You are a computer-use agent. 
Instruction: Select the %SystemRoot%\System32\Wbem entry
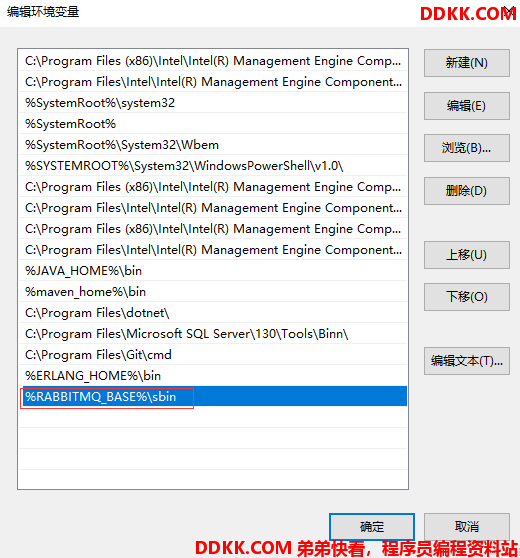pyautogui.click(x=213, y=144)
